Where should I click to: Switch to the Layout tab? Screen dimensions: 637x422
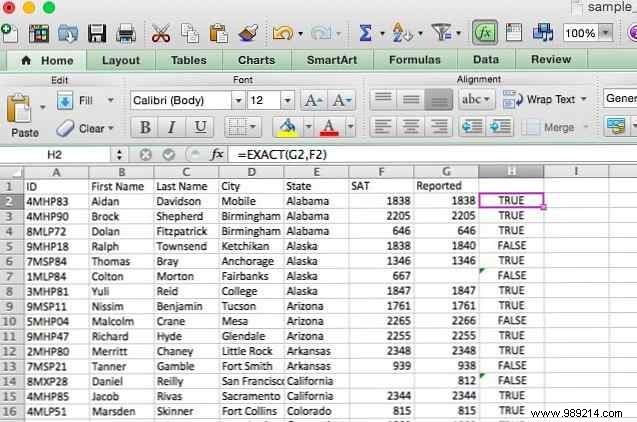point(121,61)
